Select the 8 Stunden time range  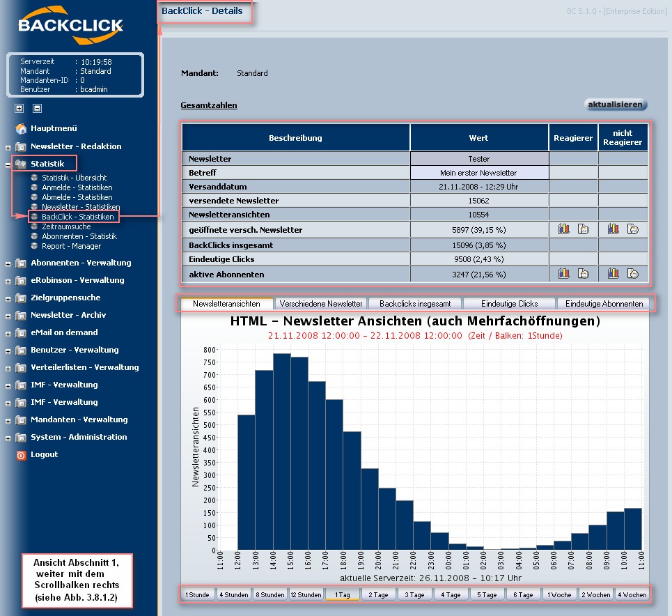[269, 595]
